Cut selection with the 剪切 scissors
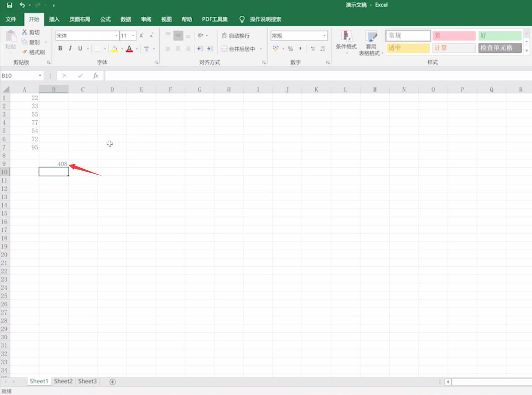Image resolution: width=532 pixels, height=395 pixels. [x=31, y=32]
